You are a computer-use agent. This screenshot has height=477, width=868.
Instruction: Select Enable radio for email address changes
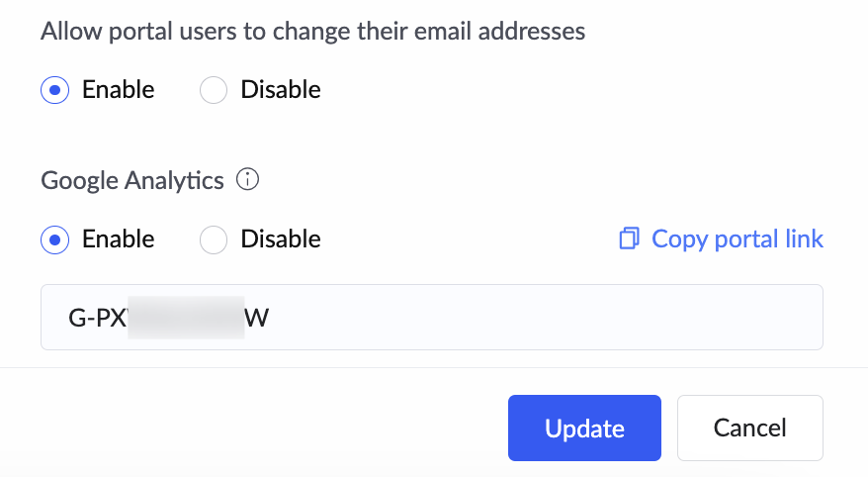[54, 90]
